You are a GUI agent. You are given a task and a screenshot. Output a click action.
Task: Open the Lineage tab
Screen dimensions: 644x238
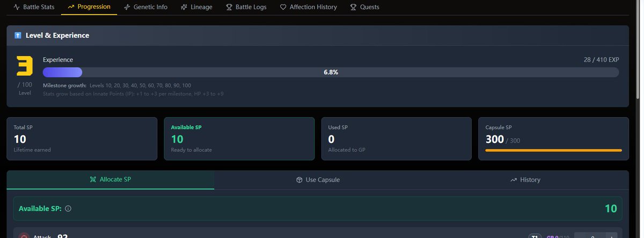[x=196, y=7]
